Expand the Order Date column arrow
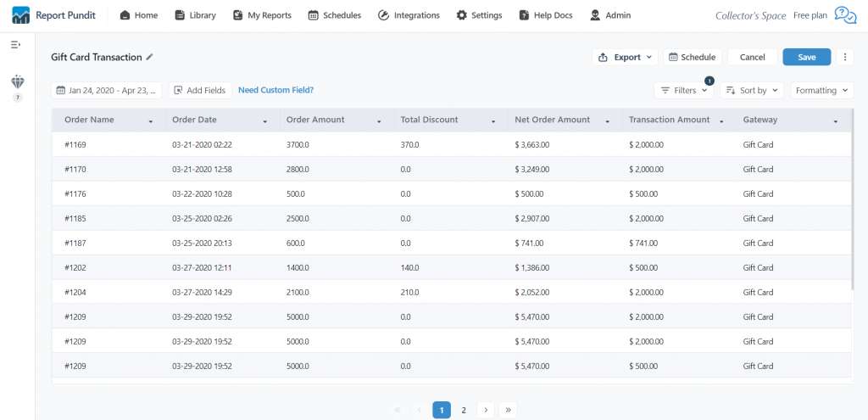The width and height of the screenshot is (868, 420). tap(264, 120)
